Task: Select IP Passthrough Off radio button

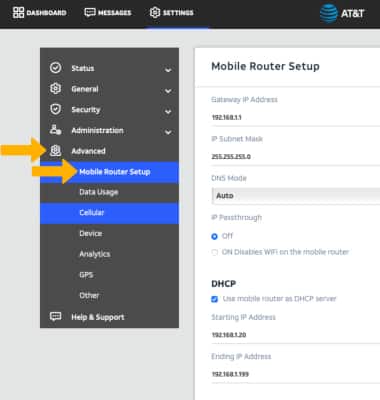Action: click(x=214, y=236)
